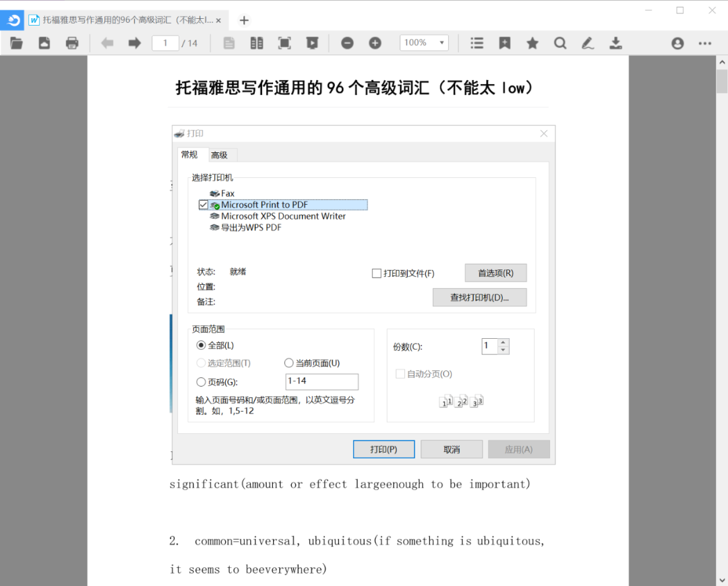Image resolution: width=728 pixels, height=586 pixels.
Task: Toggle the 自动分页(O) checkbox
Action: 400,374
